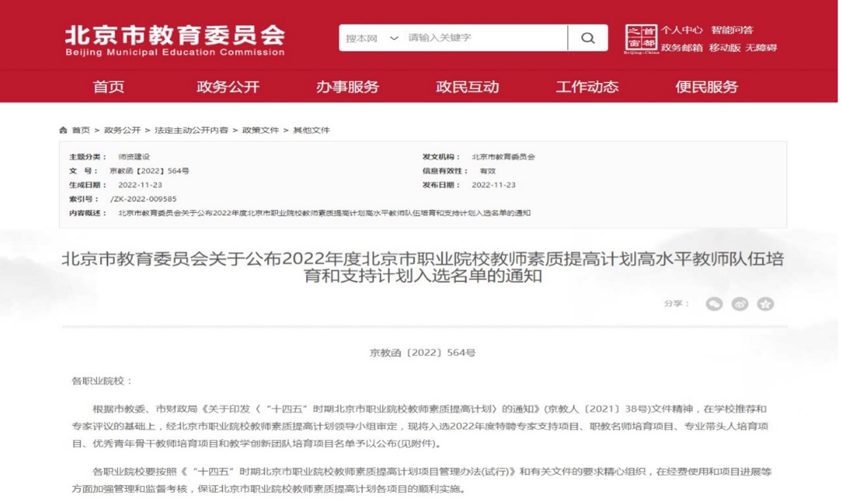Click 法定主动公开内容 in the breadcrumb

pos(191,130)
